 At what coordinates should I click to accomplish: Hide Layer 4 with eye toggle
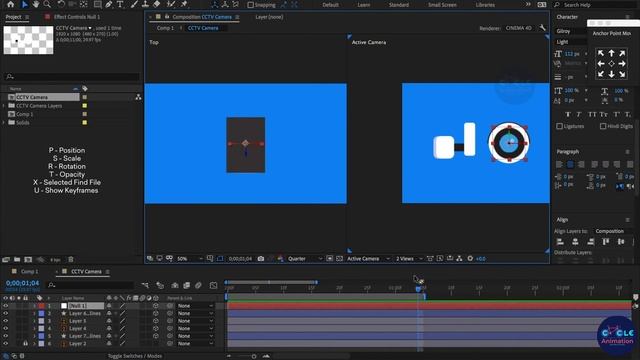click(x=5, y=329)
